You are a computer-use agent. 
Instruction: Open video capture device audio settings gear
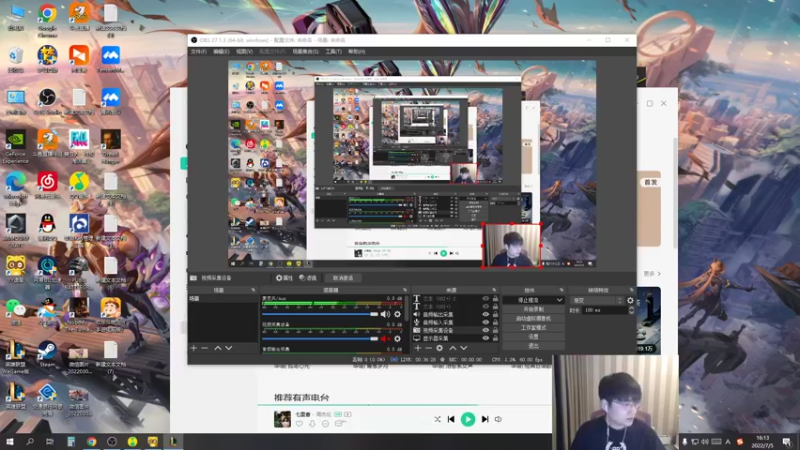[x=397, y=339]
